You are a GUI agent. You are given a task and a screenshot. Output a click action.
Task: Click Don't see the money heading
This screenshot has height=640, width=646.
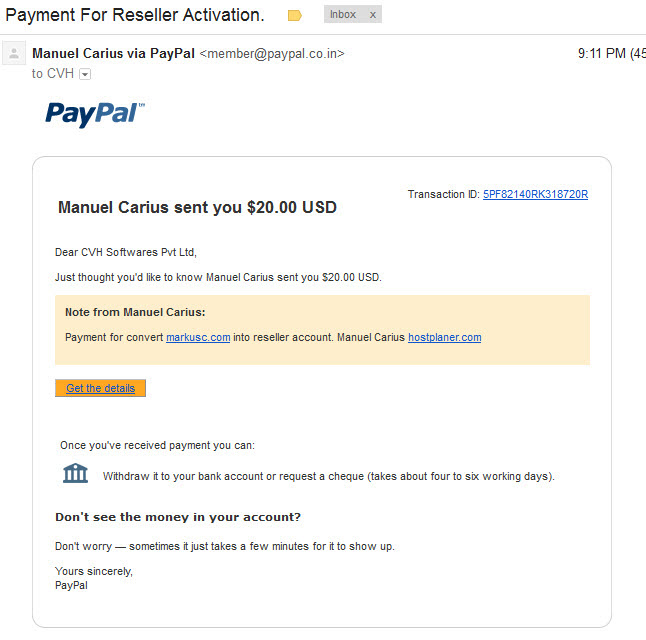point(178,517)
